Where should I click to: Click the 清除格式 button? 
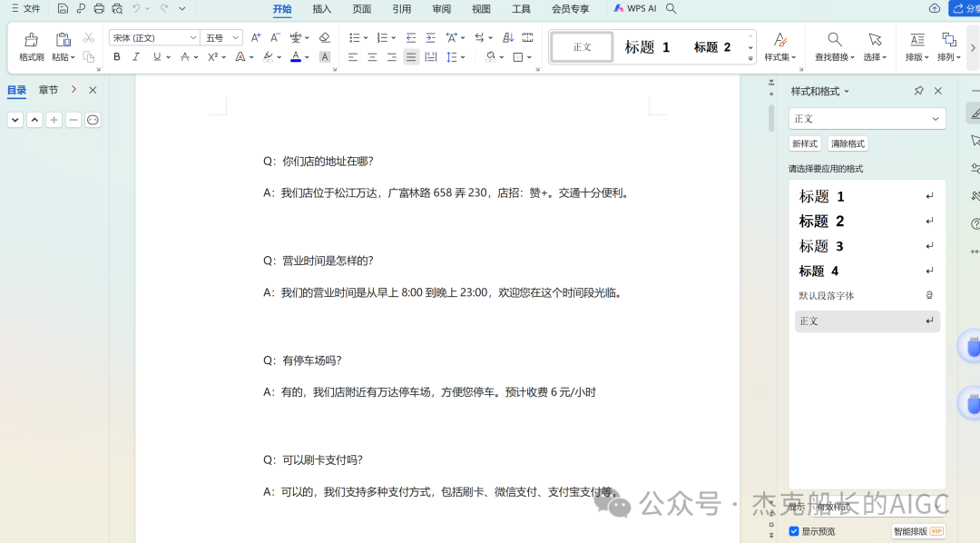pos(848,143)
